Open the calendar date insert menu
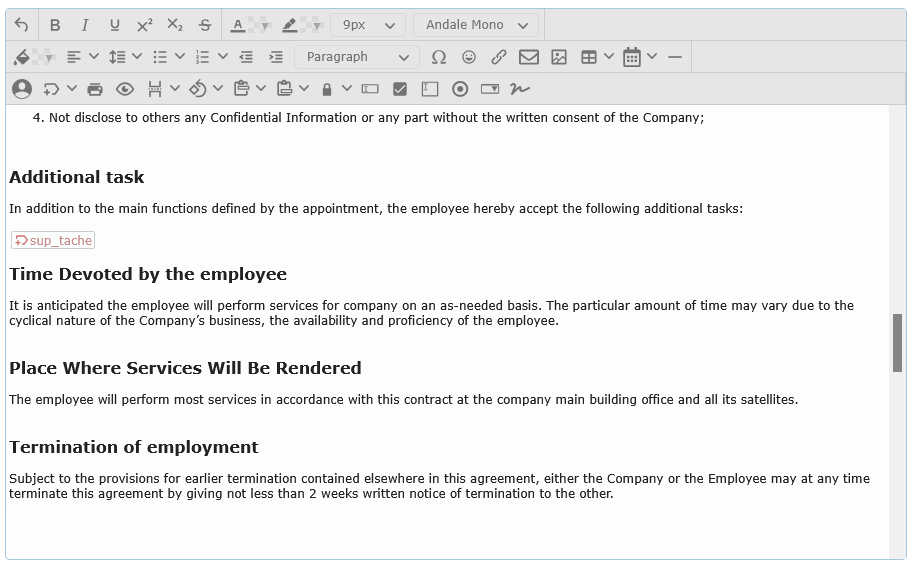Viewport: 912px width, 562px height. point(651,57)
